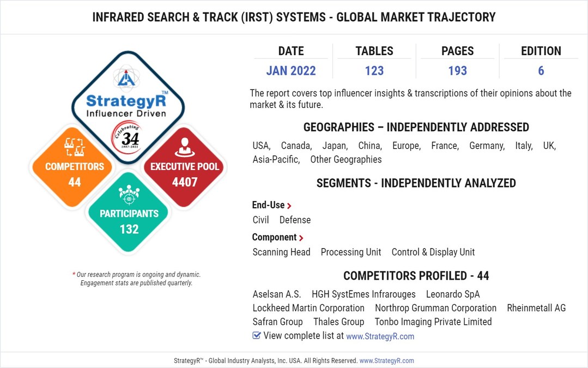
Task: Click the Edition value 6
Action: [x=541, y=70]
